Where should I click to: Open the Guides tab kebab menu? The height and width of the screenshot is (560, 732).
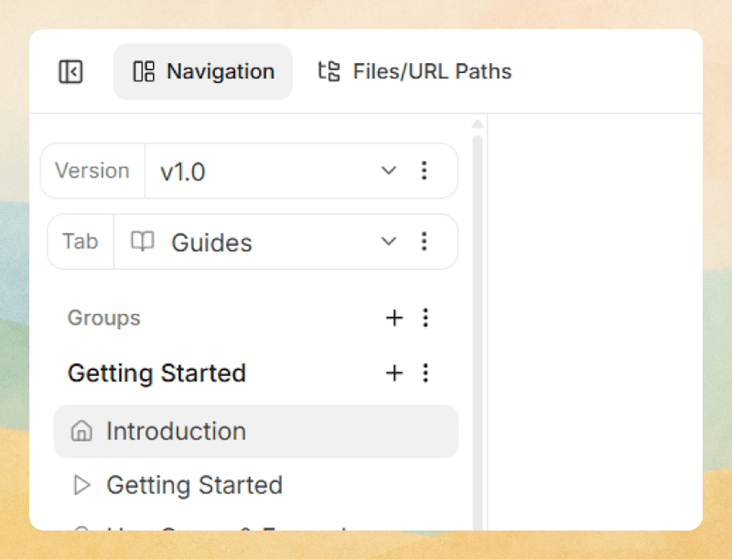click(x=424, y=242)
